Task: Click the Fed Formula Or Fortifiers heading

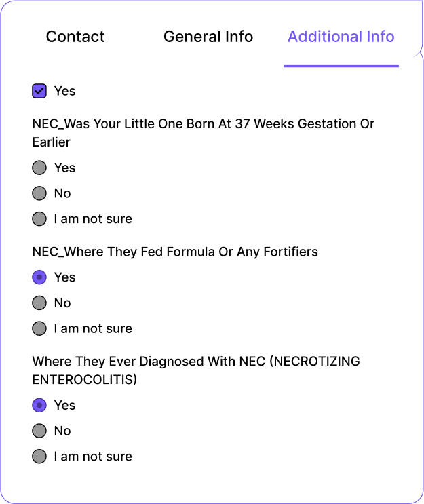Action: click(x=175, y=252)
